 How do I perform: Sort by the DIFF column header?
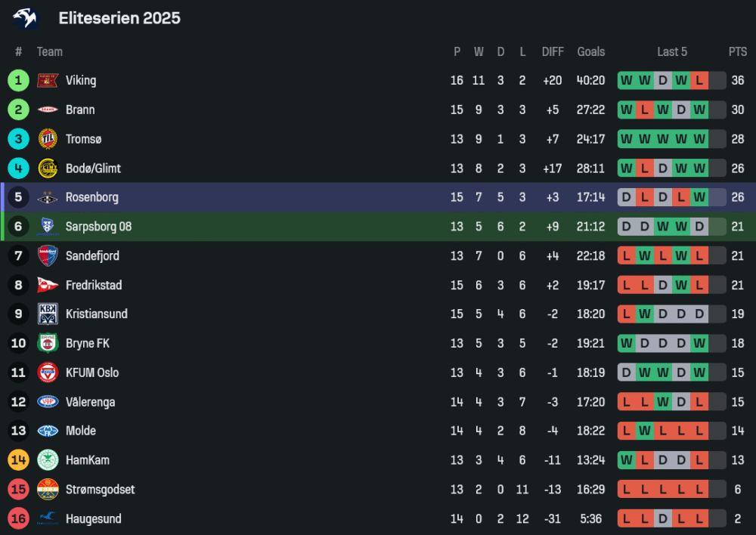pyautogui.click(x=553, y=52)
